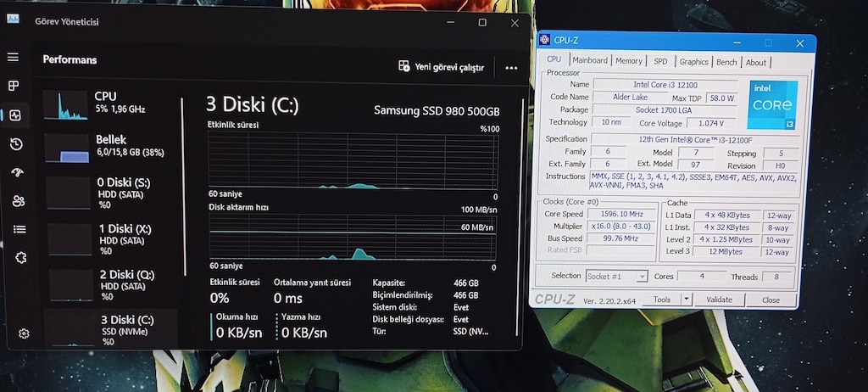Open Task Manager settings gear
Image resolution: width=868 pixels, height=392 pixels.
(x=23, y=333)
